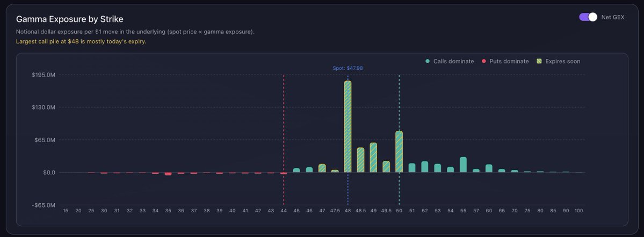This screenshot has height=237, width=644.
Task: Select the green bar at strike 46
Action: pos(309,170)
